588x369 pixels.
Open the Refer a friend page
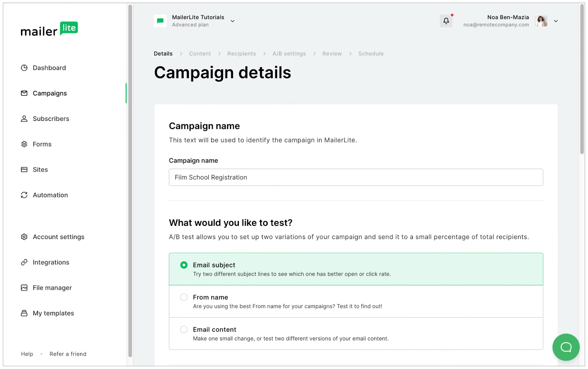tap(68, 354)
